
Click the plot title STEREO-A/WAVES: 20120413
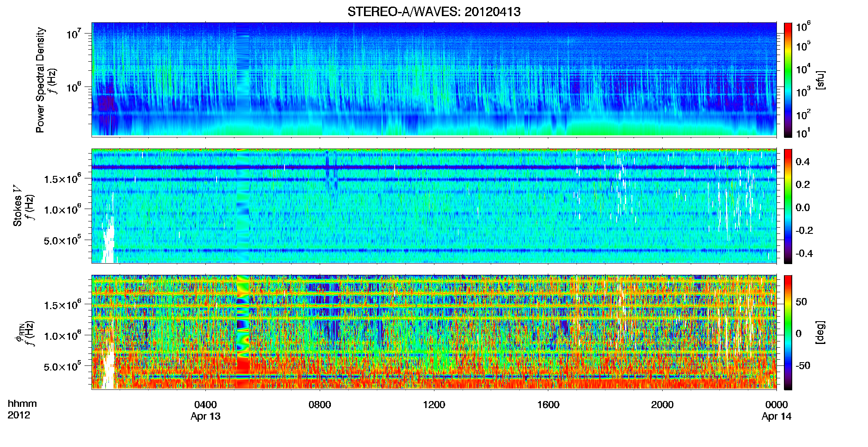click(x=434, y=12)
